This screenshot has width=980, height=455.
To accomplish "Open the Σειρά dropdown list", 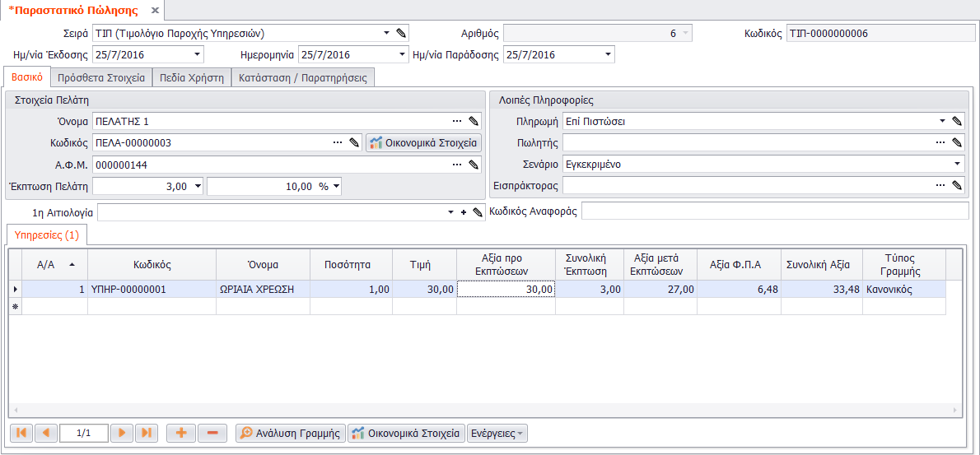I will point(386,33).
